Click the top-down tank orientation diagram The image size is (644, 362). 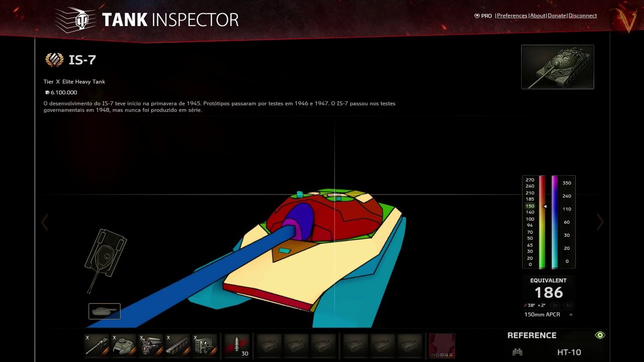105,260
